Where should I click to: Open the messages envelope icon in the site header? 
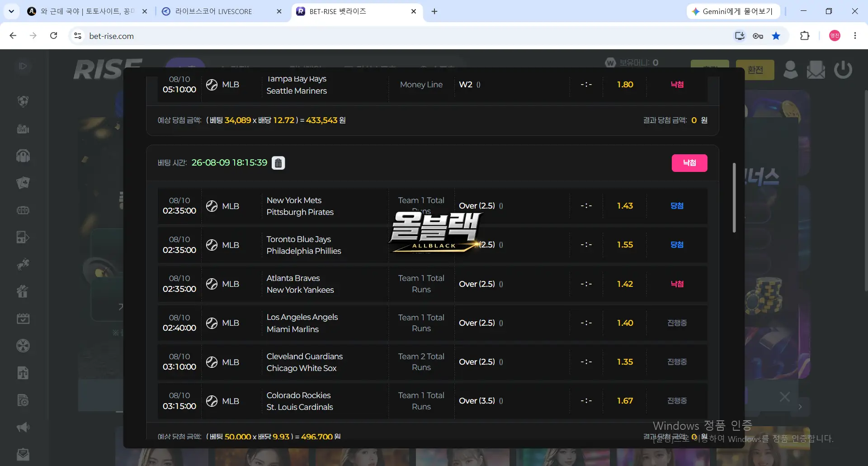tap(816, 70)
